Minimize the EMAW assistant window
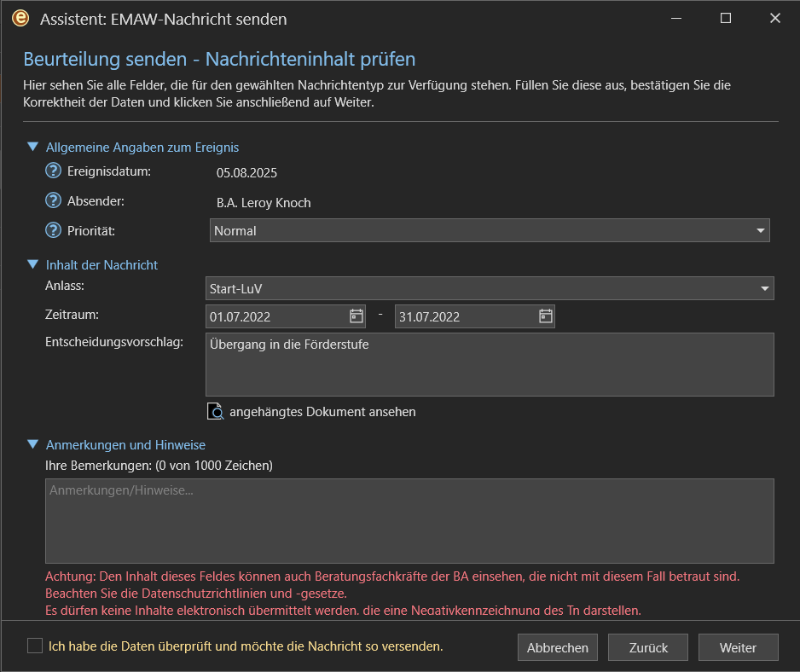Screen dimensions: 800x672 click(676, 19)
